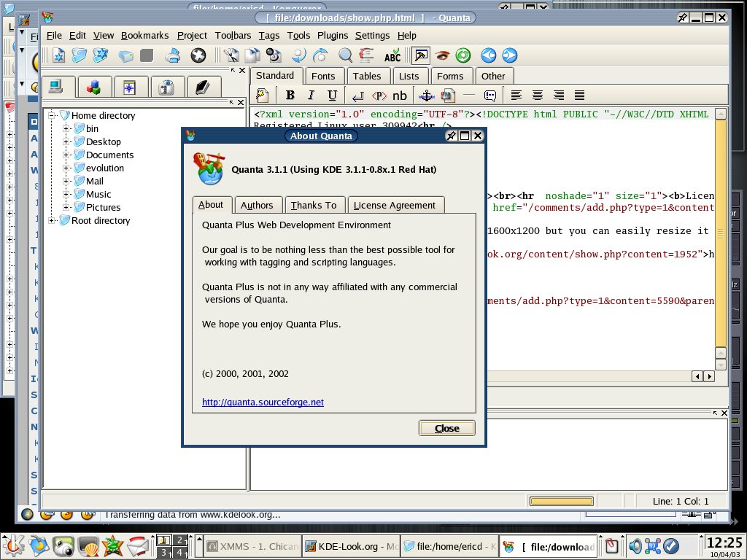The width and height of the screenshot is (747, 560).
Task: Open the documentation book tab icon
Action: (203, 87)
